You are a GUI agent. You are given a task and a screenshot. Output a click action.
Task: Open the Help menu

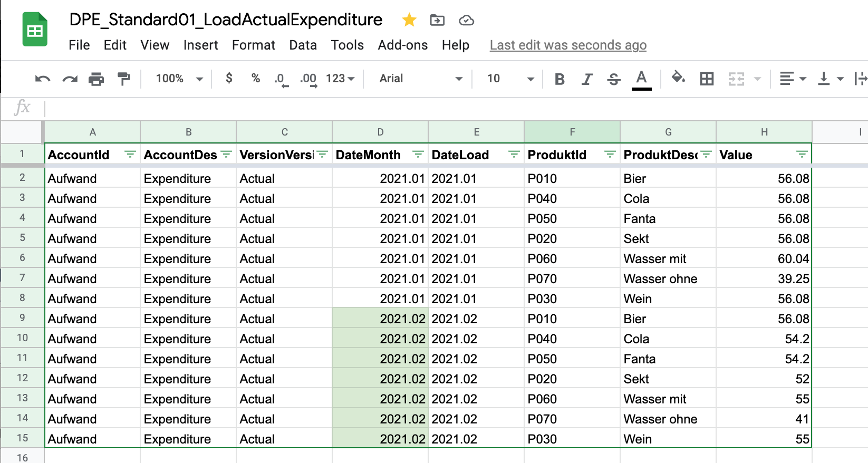point(456,45)
